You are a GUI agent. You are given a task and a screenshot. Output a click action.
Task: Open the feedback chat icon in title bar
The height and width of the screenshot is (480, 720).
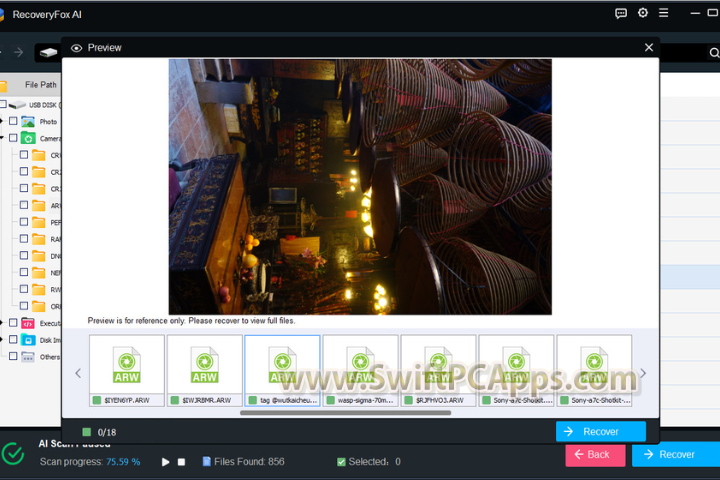point(620,13)
